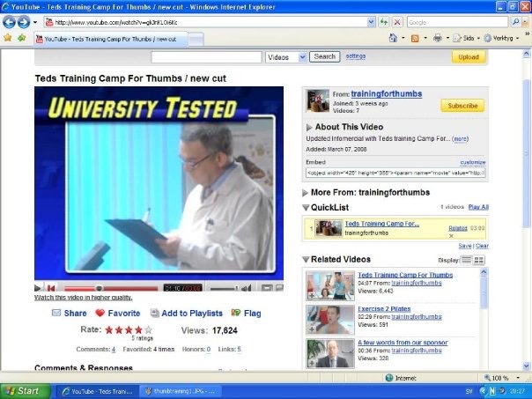Subscribe to trainingforthumbs
This screenshot has height=399, width=532.
[462, 106]
